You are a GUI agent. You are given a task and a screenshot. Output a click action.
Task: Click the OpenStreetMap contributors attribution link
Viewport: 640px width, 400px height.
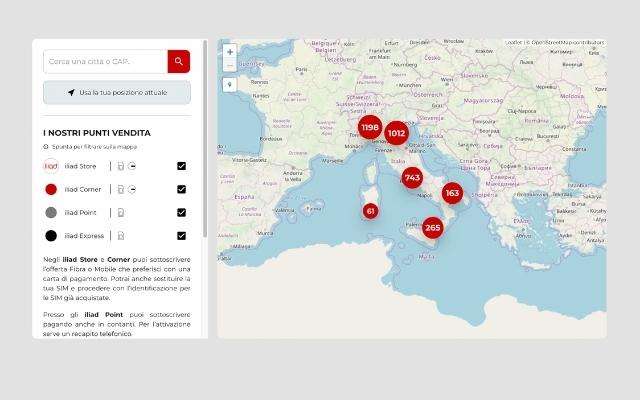(x=568, y=42)
